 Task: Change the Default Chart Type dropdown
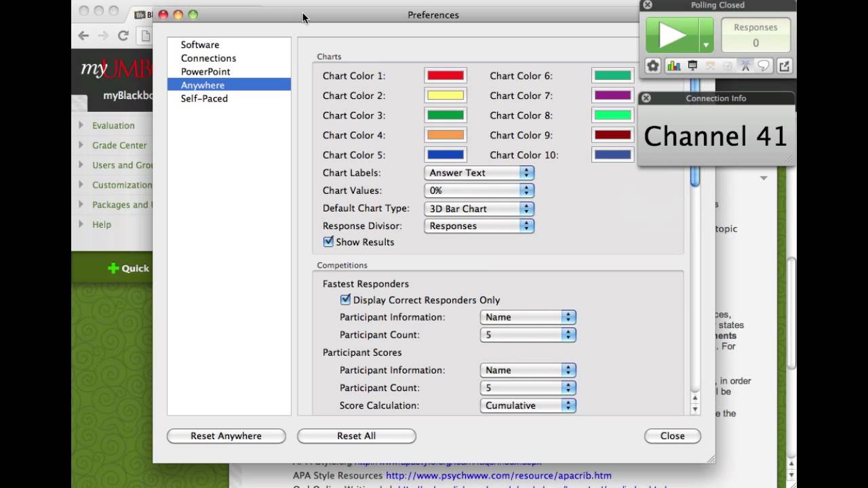point(479,209)
